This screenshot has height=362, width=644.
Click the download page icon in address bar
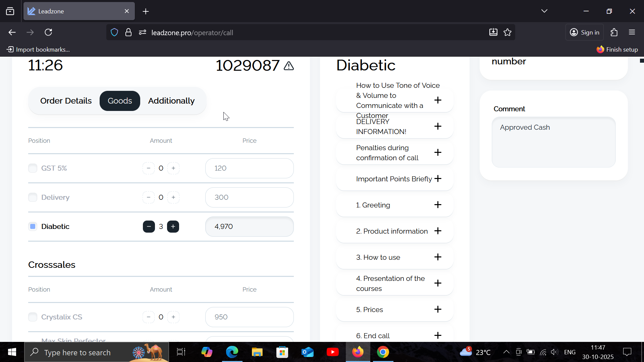coord(493,33)
